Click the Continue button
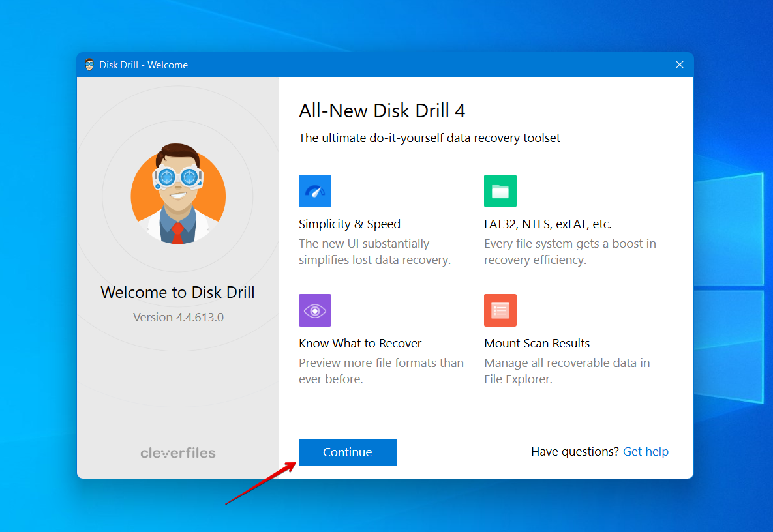The image size is (773, 532). point(347,452)
